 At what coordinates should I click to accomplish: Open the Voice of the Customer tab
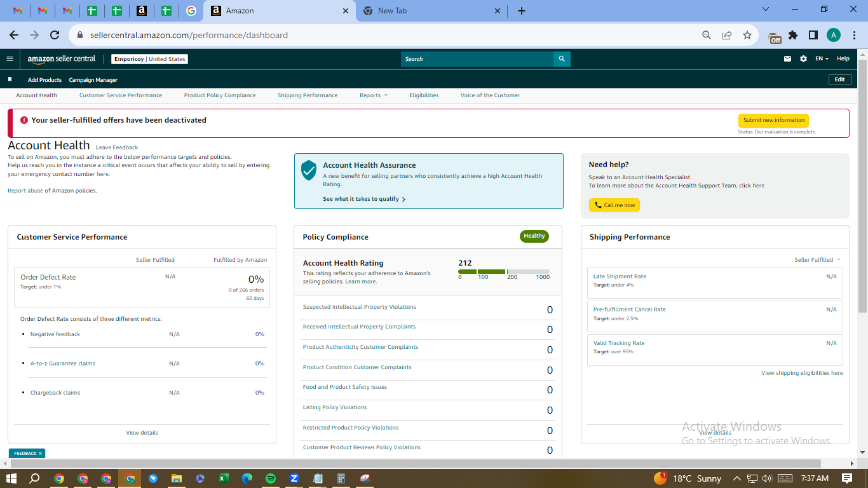click(x=491, y=95)
